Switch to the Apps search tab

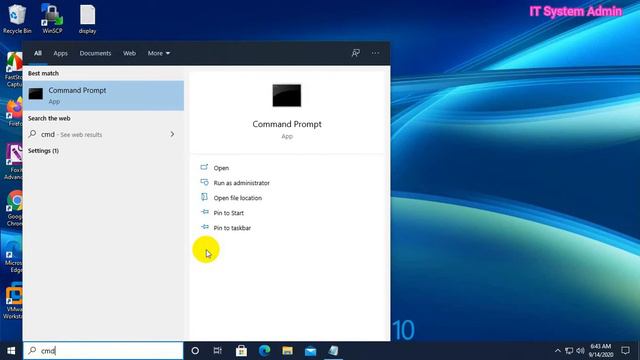tap(60, 53)
